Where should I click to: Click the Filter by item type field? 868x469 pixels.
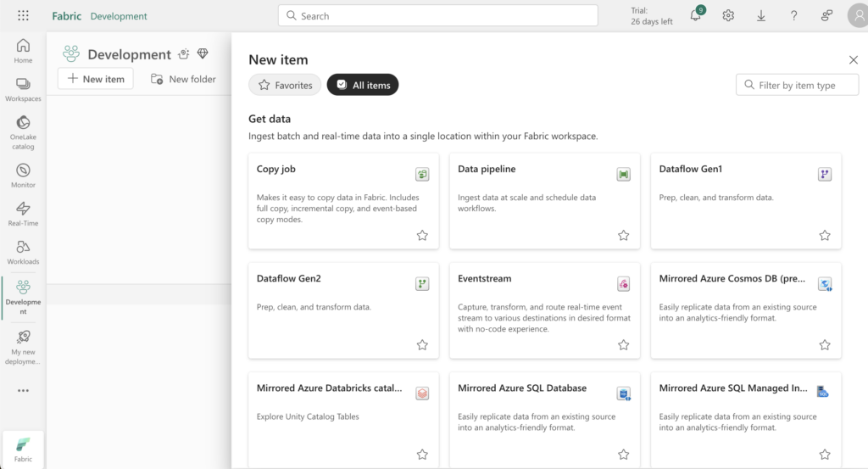797,85
